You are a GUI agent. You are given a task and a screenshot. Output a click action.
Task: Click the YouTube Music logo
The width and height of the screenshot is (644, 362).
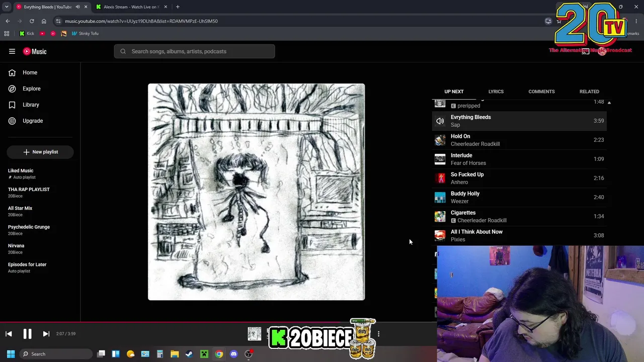click(x=35, y=51)
